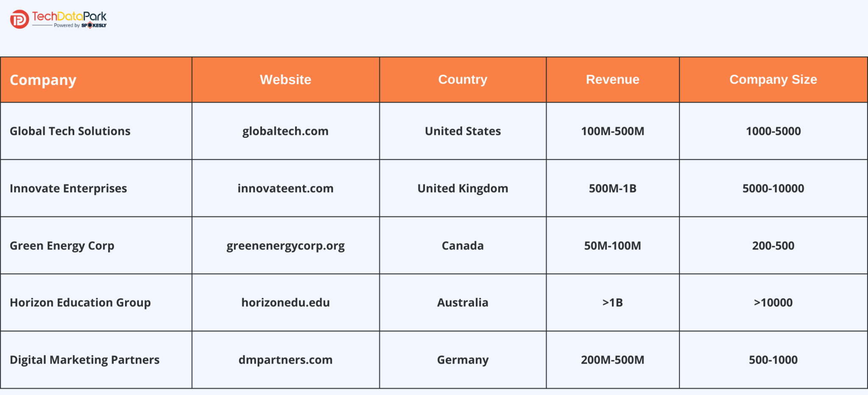The image size is (868, 395).
Task: Click the United Kingdom country cell
Action: point(462,188)
